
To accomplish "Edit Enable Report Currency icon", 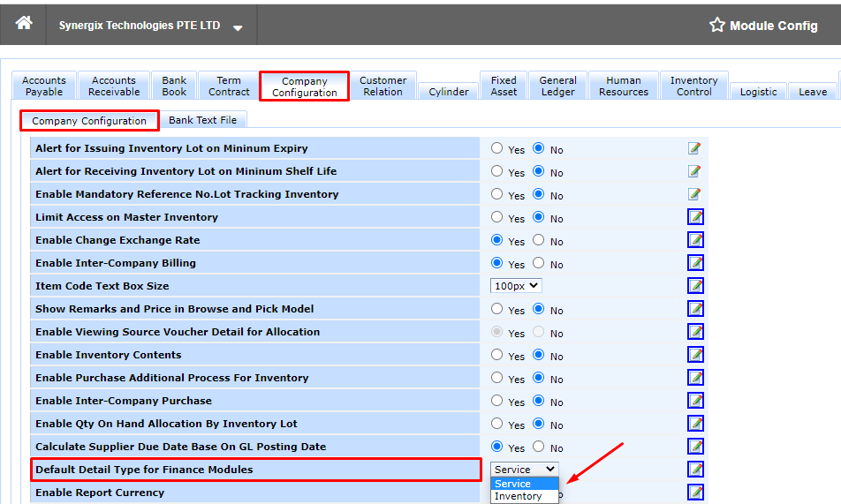I will click(x=695, y=493).
